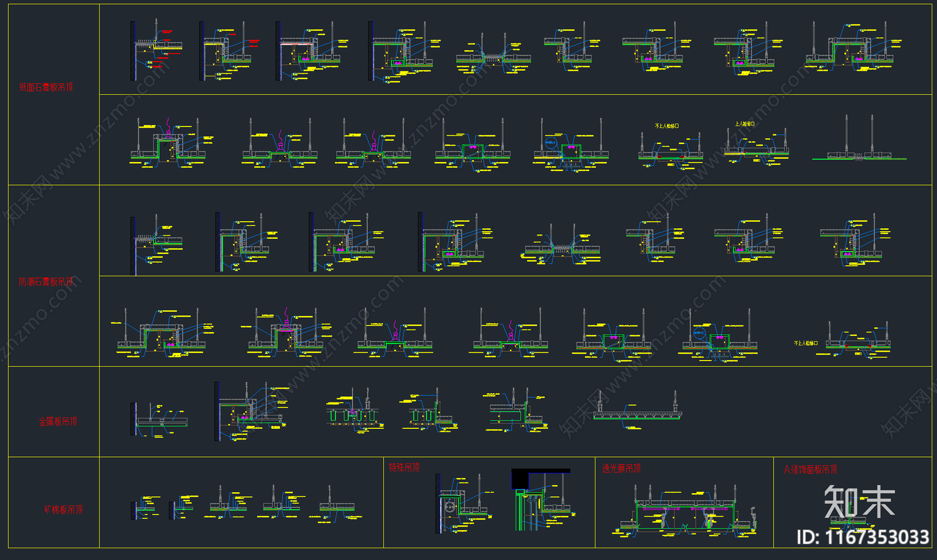Select the 透光膜吊顶 heading text
Viewport: 937px width, 560px height.
(x=621, y=469)
